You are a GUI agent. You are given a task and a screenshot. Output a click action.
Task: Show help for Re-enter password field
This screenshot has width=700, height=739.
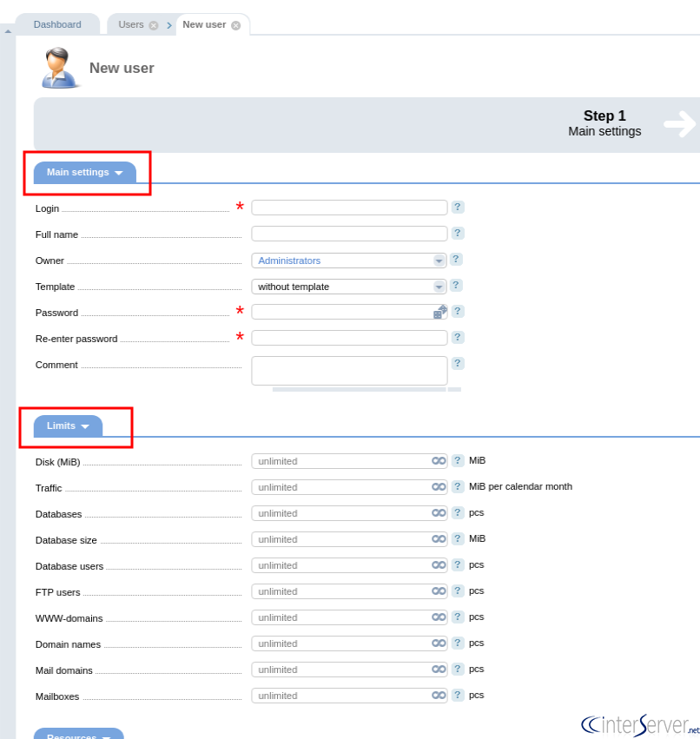457,337
